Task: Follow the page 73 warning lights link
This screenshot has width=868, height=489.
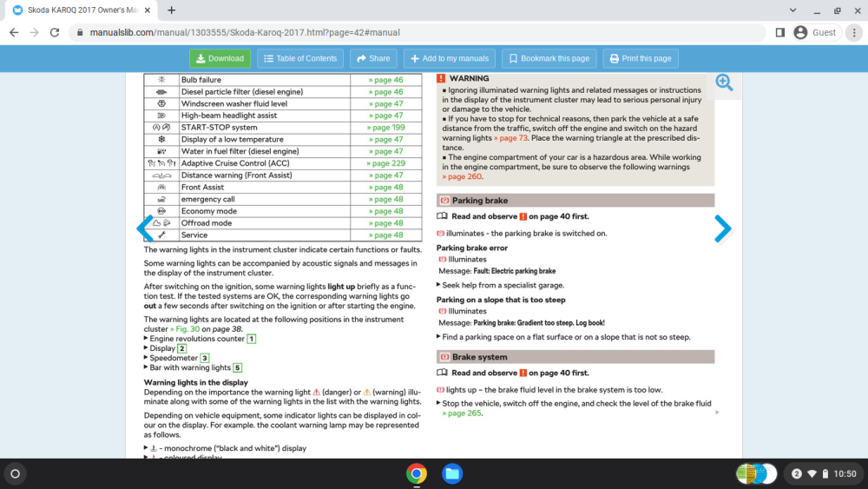Action: pyautogui.click(x=510, y=138)
